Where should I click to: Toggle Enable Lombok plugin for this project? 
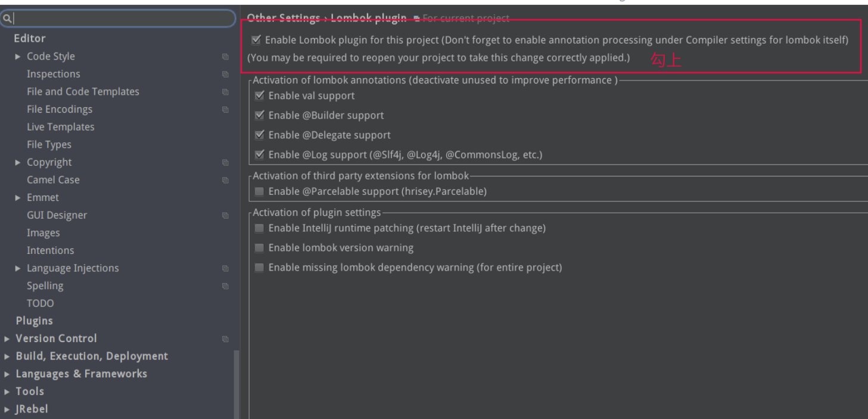click(x=256, y=40)
